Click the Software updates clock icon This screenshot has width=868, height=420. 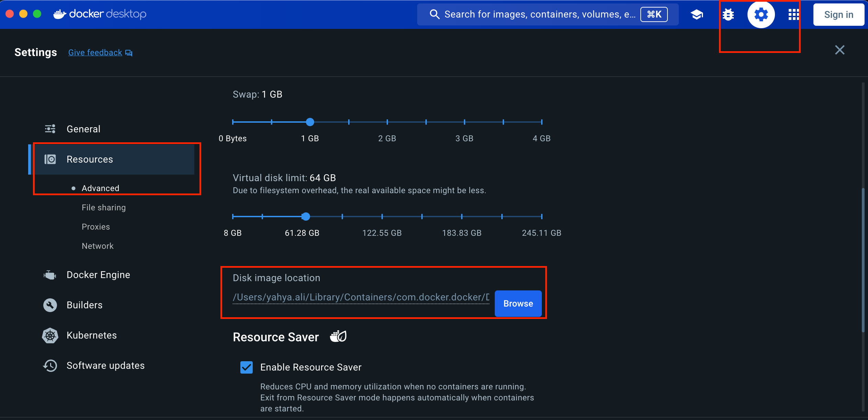click(50, 366)
